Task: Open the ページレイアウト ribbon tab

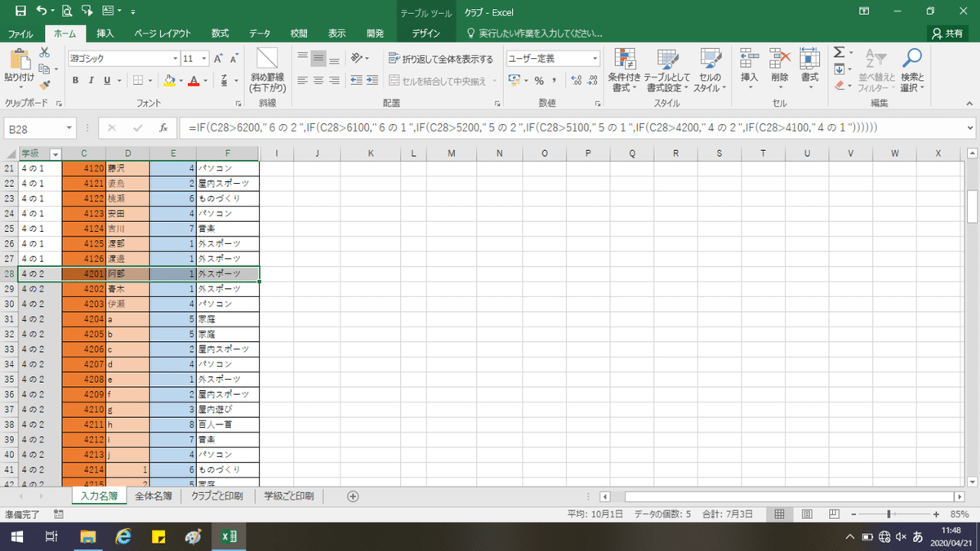Action: click(x=163, y=33)
